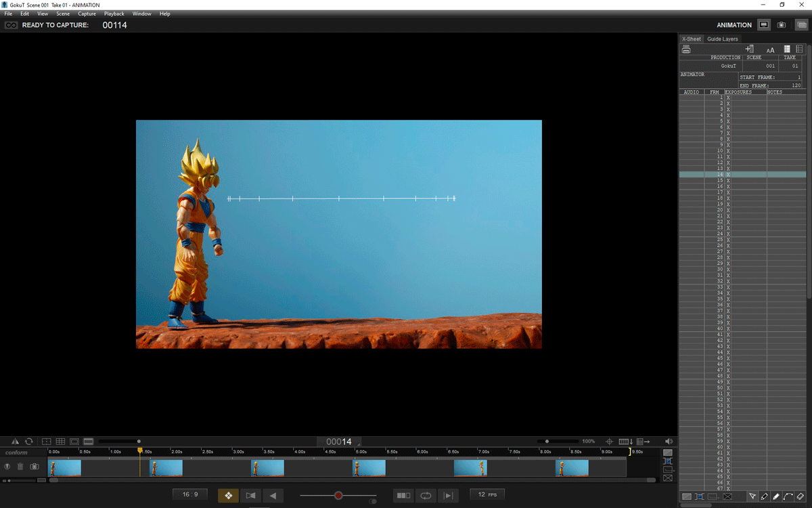Open the 12 FPS frame rate selector
Screen dimensions: 812x508
point(487,495)
